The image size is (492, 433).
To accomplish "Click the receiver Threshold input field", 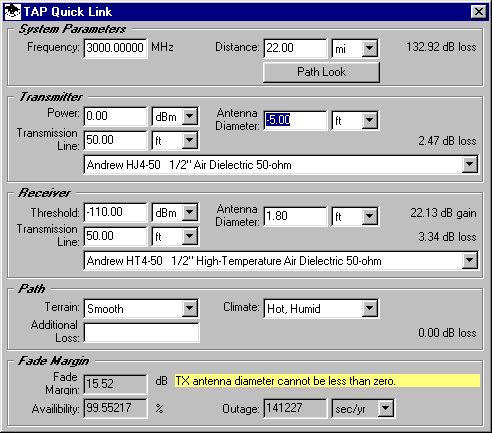I will pos(115,212).
